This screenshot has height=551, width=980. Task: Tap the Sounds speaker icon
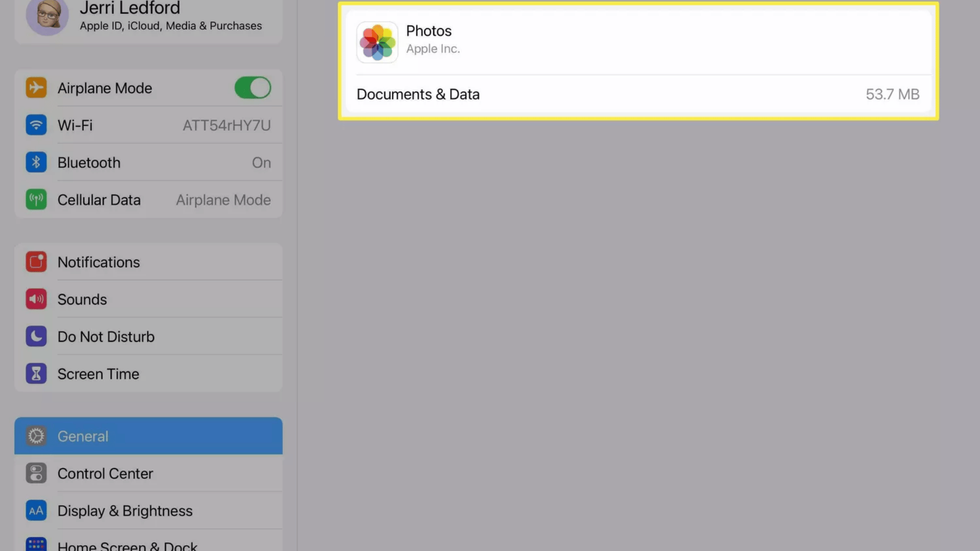click(36, 299)
